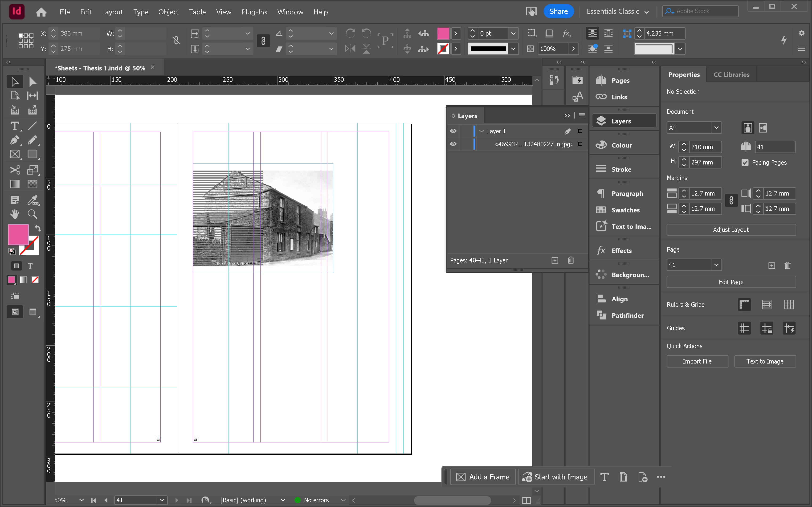812x507 pixels.
Task: Select the Scissors tool
Action: click(14, 170)
